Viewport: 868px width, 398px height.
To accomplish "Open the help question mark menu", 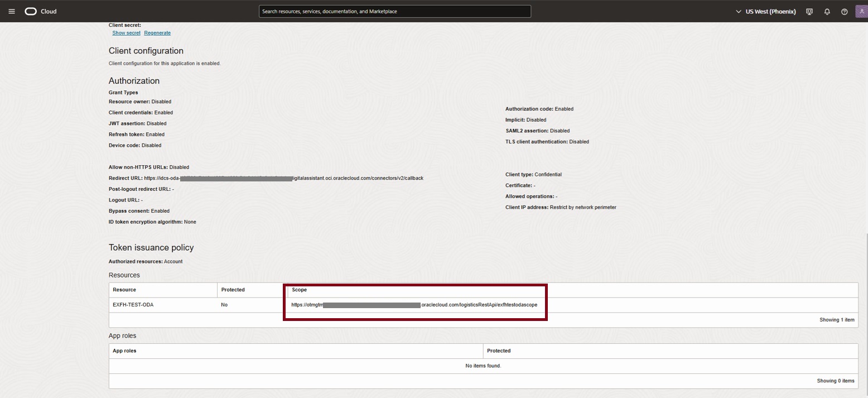I will (844, 11).
